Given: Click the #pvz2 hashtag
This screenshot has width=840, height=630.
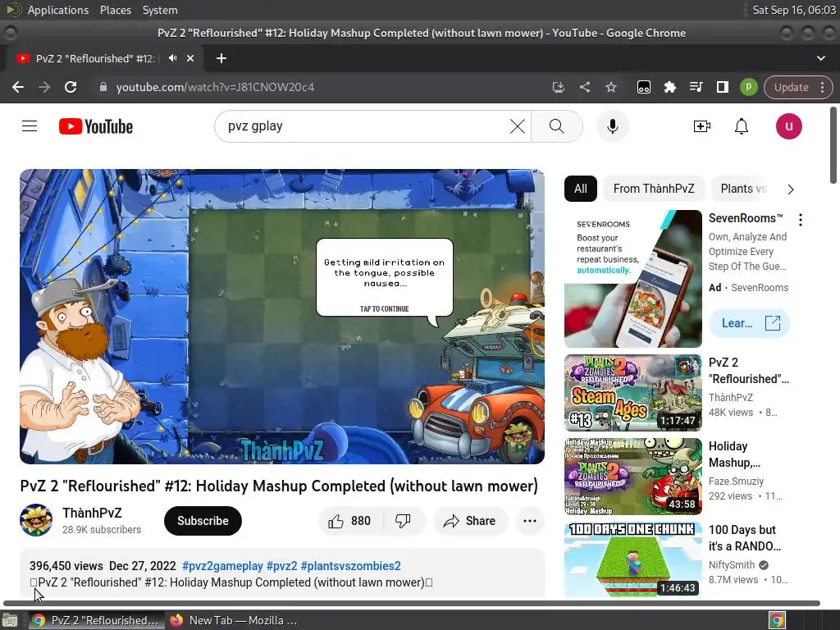Looking at the screenshot, I should click(x=281, y=566).
